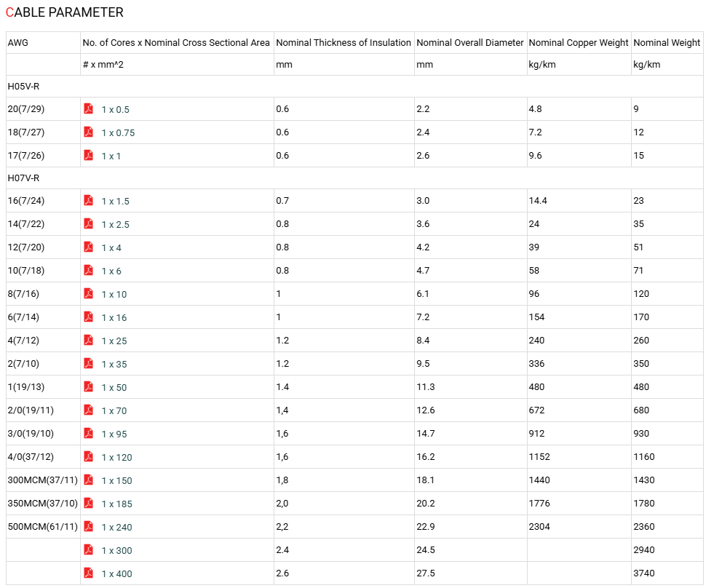
Task: Select the 1 x 300 link
Action: [x=116, y=551]
